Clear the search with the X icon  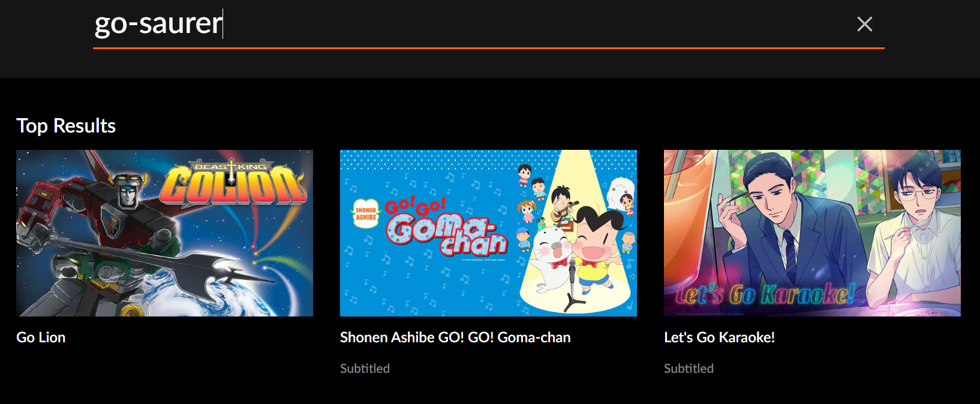864,24
